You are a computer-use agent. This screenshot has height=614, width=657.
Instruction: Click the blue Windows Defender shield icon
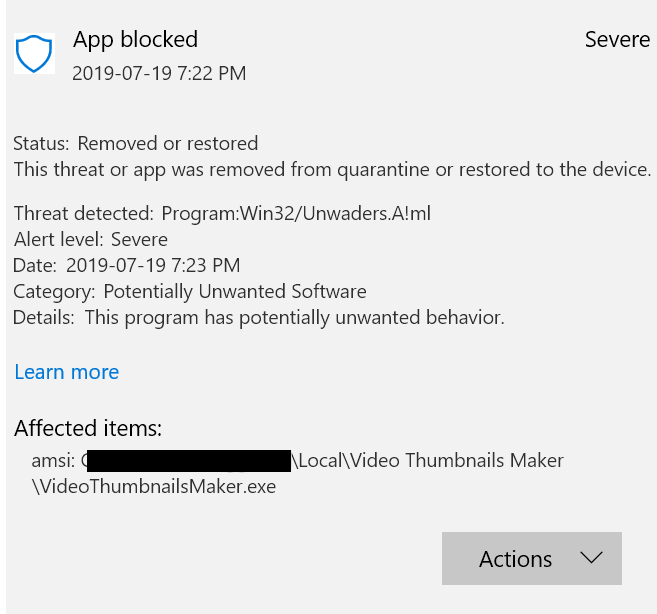(x=34, y=53)
